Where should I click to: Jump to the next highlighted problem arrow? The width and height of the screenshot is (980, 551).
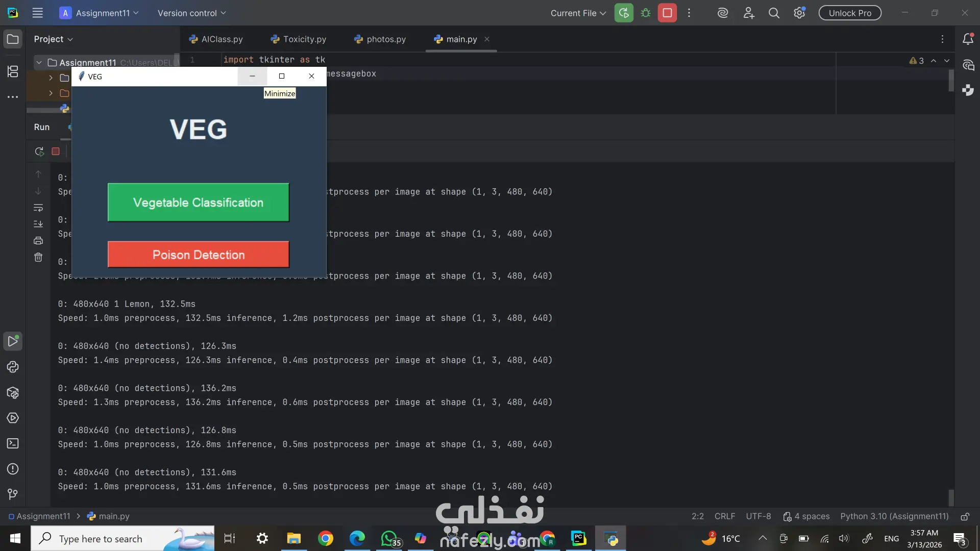coord(947,61)
